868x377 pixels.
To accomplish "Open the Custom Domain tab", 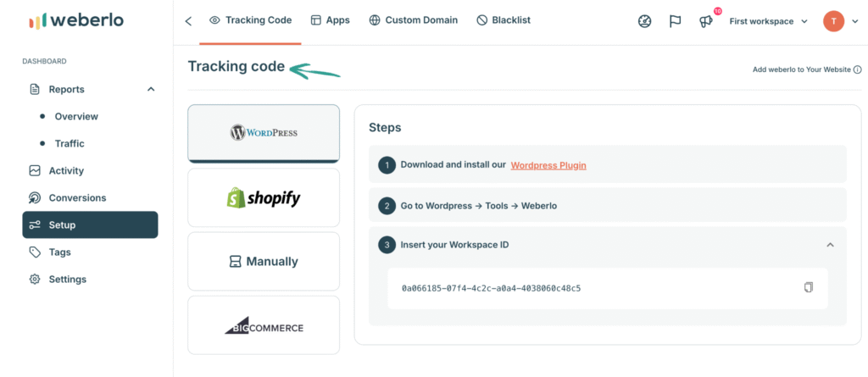I will 414,20.
